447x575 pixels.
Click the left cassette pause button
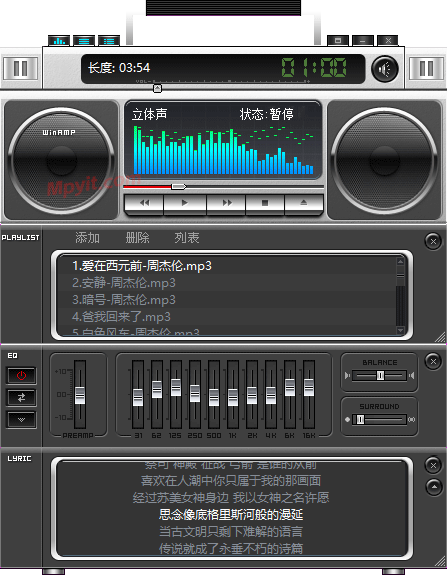tap(21, 68)
